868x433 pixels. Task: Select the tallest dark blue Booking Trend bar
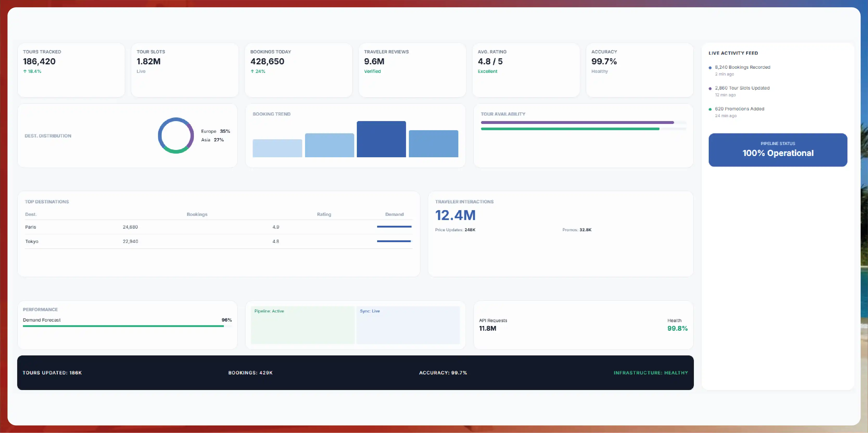[x=381, y=139]
